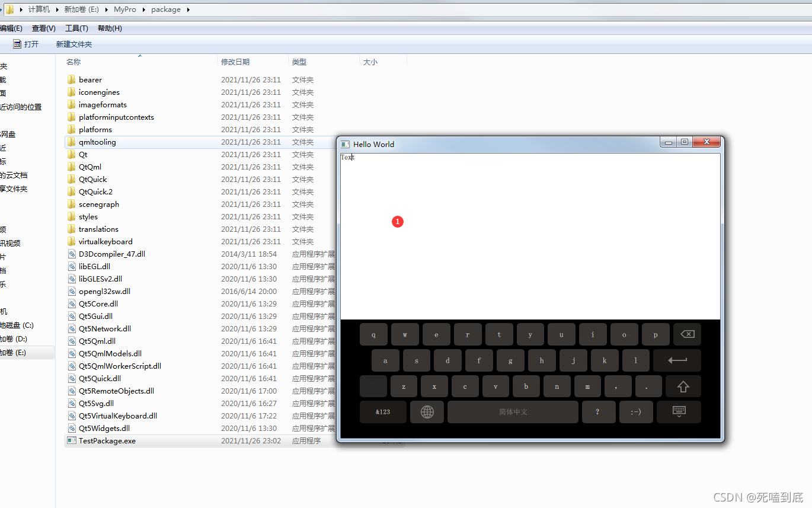Click MyPro in the address bar
Screen dimensions: 812x508
point(126,9)
